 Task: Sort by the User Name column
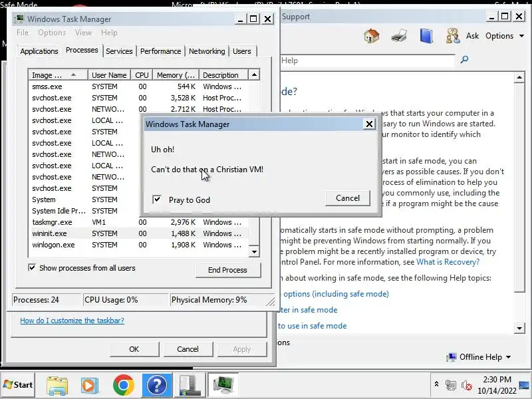(x=109, y=75)
